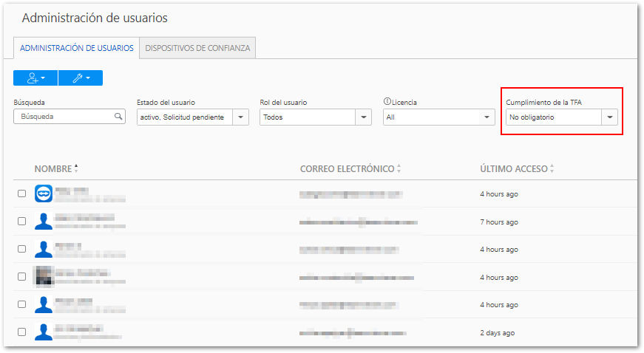The image size is (644, 353).
Task: Check the checkbox in the 2 days ago row
Action: point(21,332)
